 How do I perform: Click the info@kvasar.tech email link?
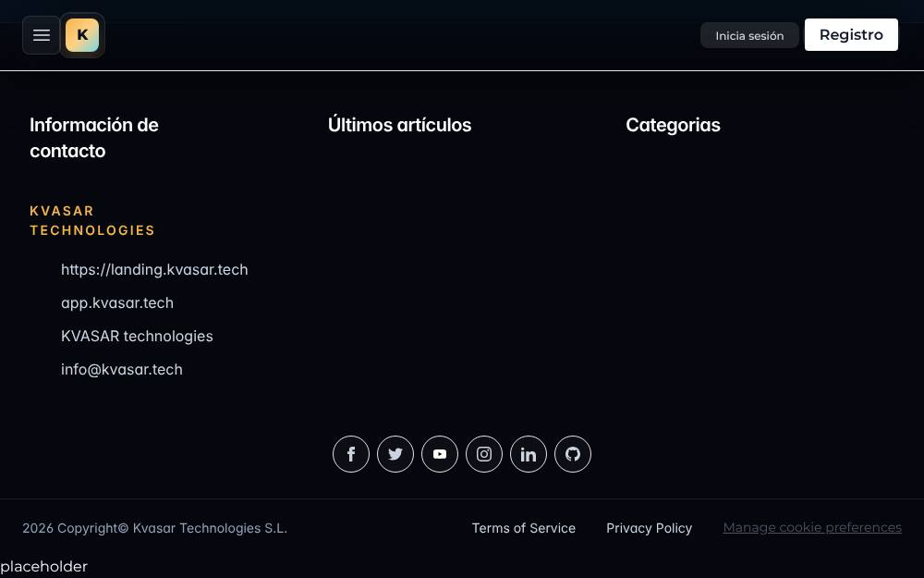pyautogui.click(x=121, y=369)
